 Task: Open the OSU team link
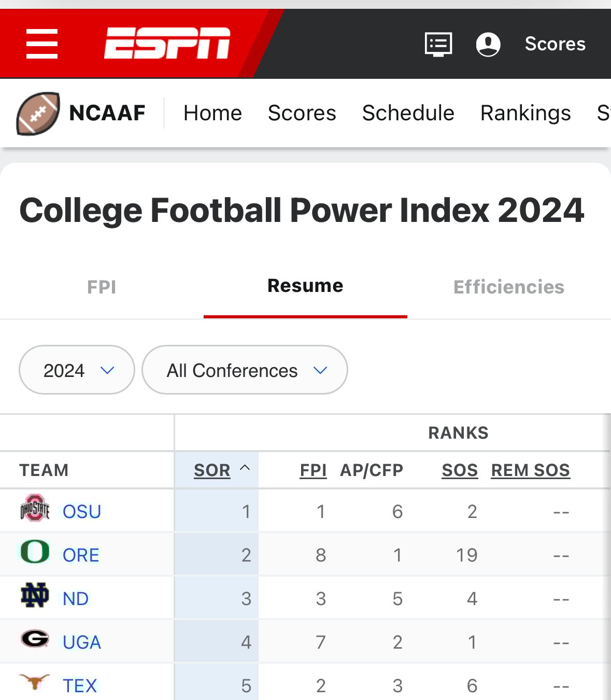point(82,512)
